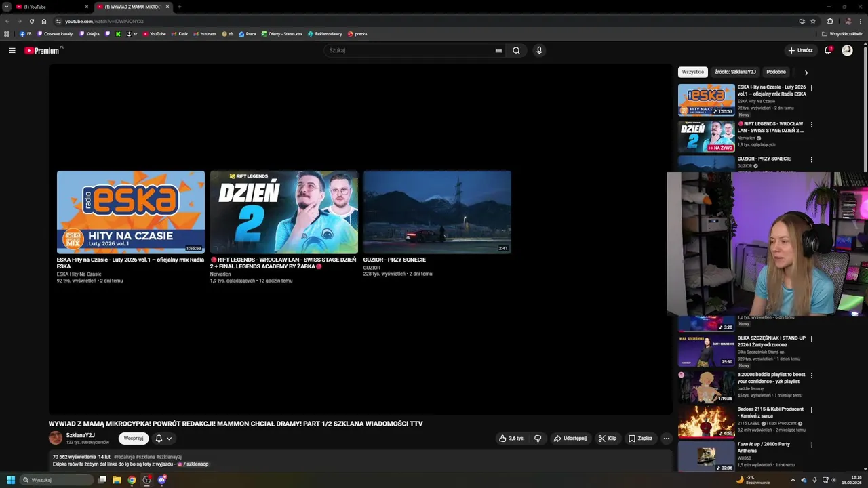Open the YouTube guide hamburger menu
The height and width of the screenshot is (488, 868).
(12, 50)
